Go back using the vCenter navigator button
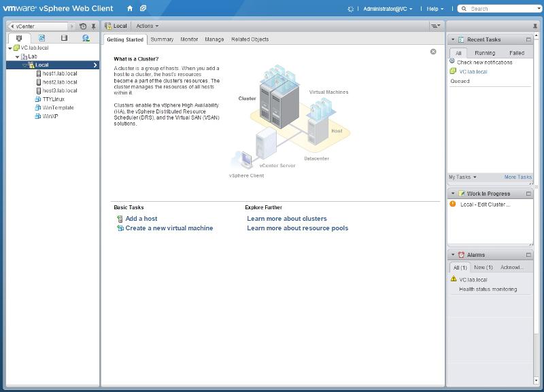The height and width of the screenshot is (392, 544). coord(37,26)
